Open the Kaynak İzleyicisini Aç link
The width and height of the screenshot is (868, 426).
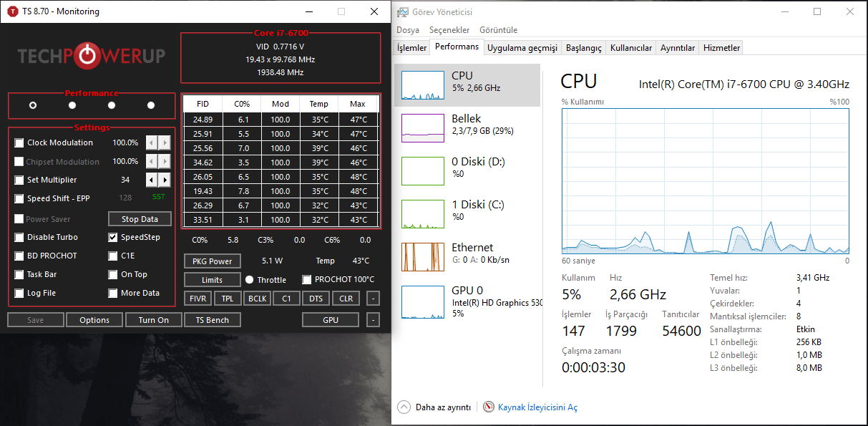click(x=537, y=407)
